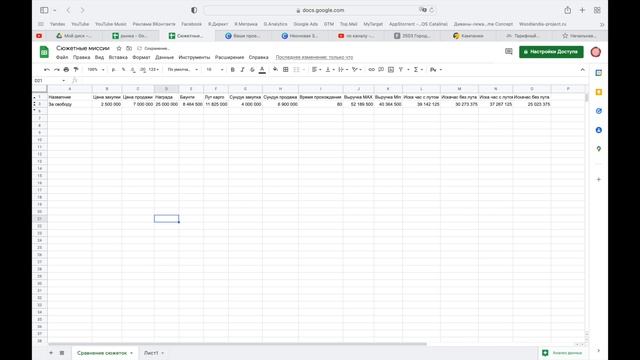Open the Данные menu
This screenshot has height=360, width=640.
point(164,58)
